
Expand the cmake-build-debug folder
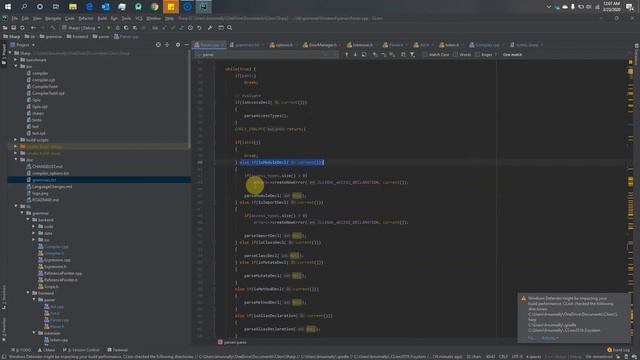coord(16,146)
